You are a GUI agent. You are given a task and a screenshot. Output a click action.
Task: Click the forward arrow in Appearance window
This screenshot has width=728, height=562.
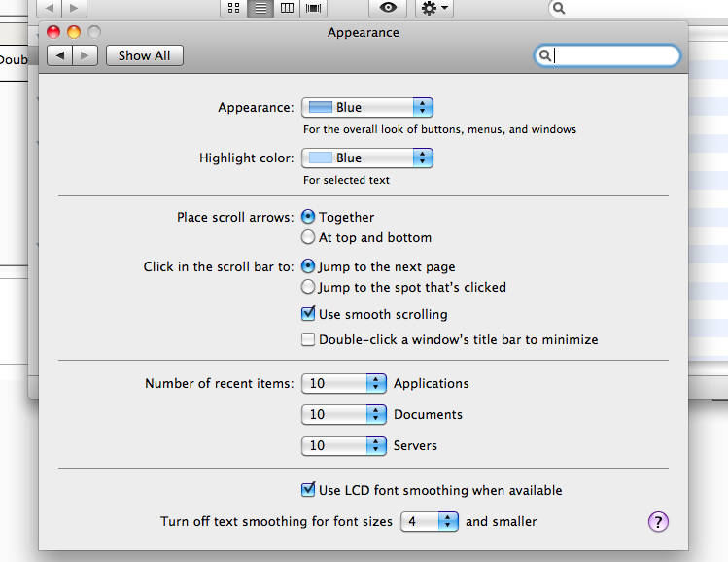(85, 55)
